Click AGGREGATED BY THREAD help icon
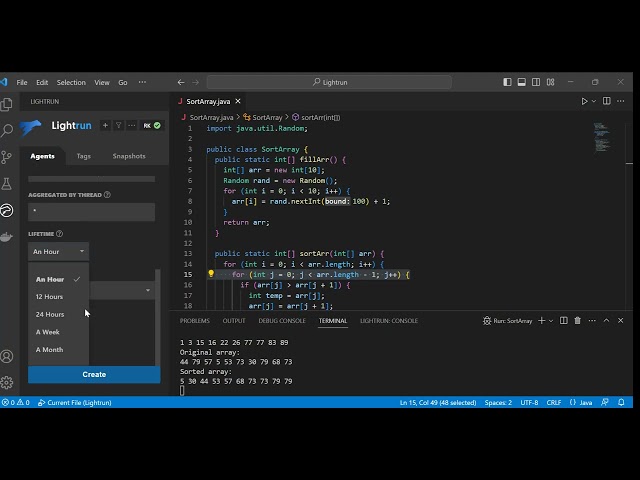The image size is (640, 480). (x=107, y=195)
